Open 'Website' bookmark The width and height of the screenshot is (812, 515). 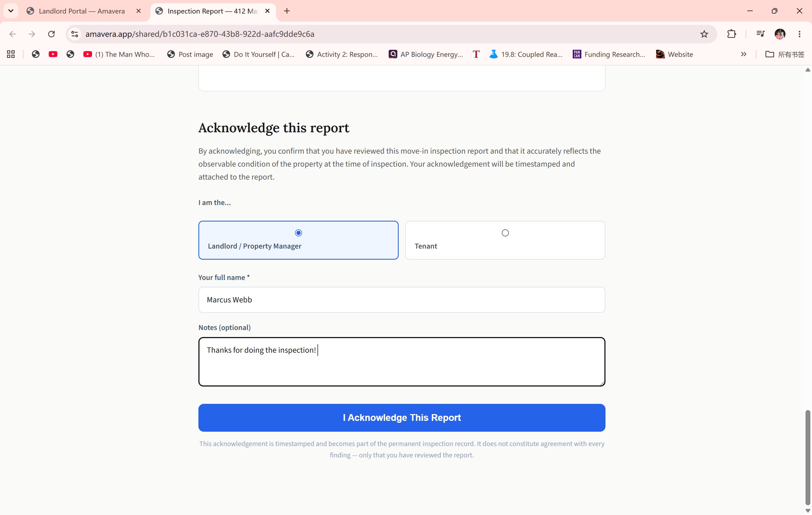674,54
